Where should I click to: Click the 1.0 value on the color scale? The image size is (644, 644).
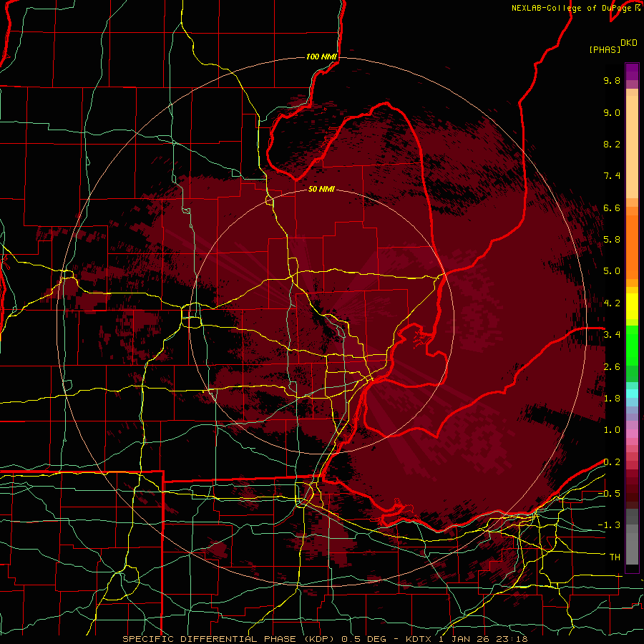click(x=612, y=430)
